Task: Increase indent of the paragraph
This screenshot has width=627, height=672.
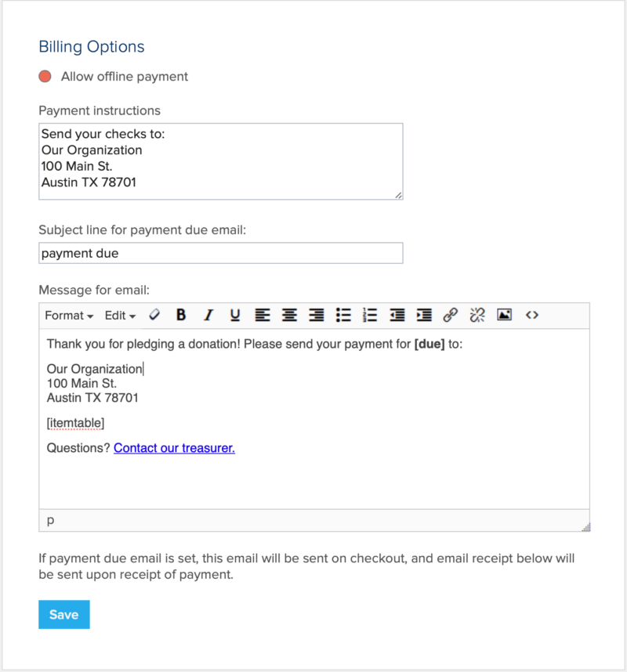Action: coord(424,315)
